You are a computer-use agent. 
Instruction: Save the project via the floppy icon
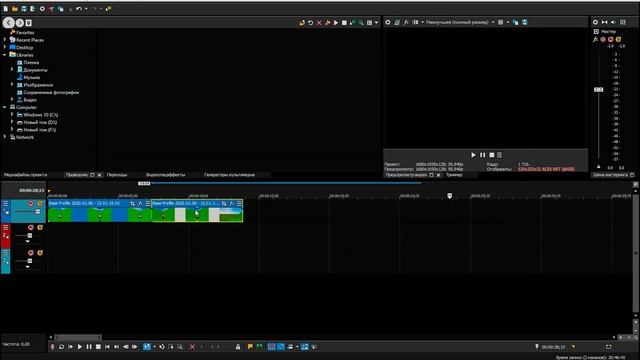tap(24, 9)
